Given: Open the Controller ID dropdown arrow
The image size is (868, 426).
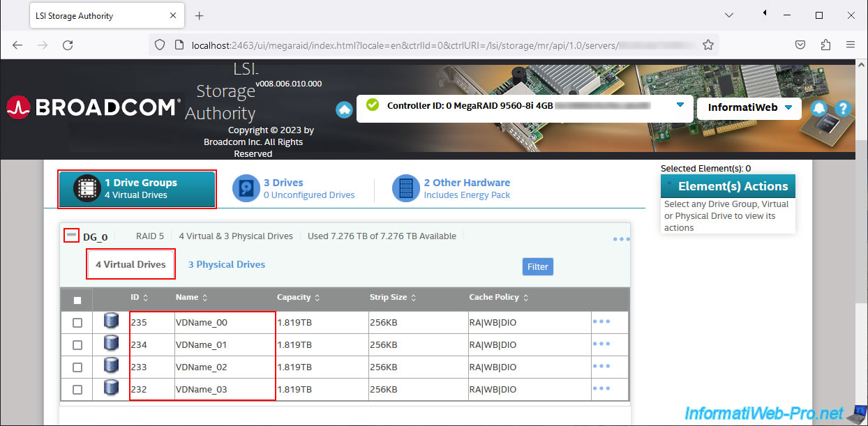Looking at the screenshot, I should pos(680,105).
